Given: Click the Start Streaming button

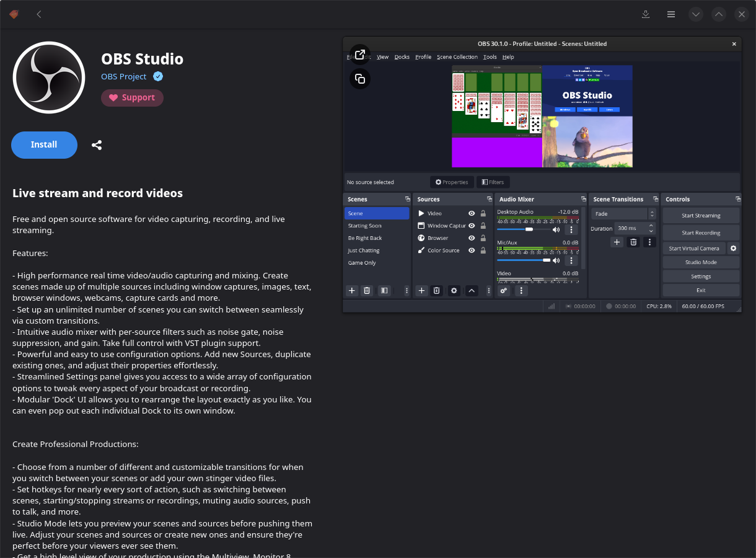Looking at the screenshot, I should [x=701, y=215].
